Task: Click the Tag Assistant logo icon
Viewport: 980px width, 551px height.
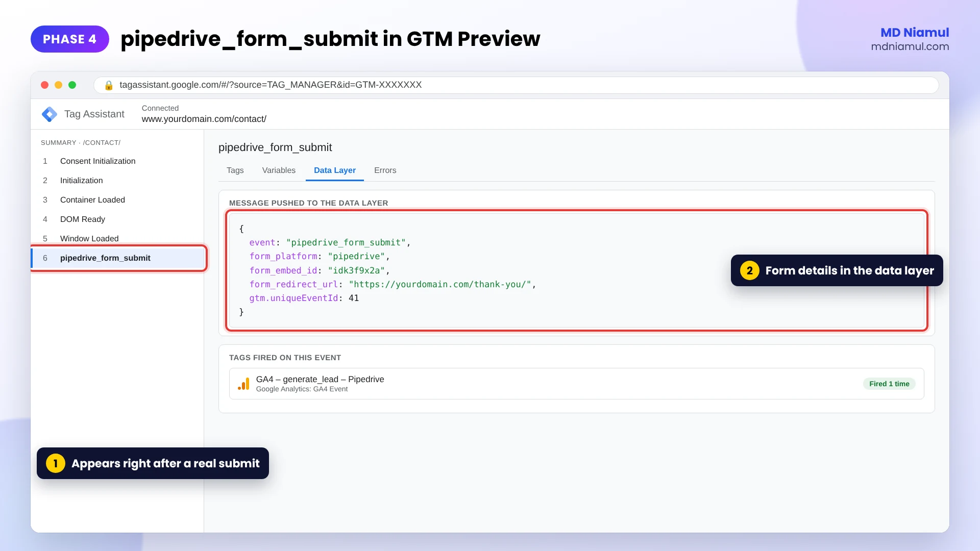Action: pos(50,114)
